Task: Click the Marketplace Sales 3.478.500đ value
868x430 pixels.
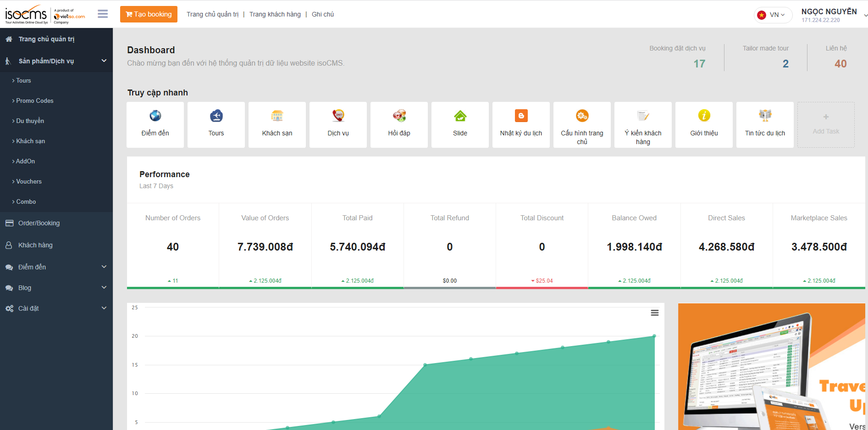Action: coord(819,247)
